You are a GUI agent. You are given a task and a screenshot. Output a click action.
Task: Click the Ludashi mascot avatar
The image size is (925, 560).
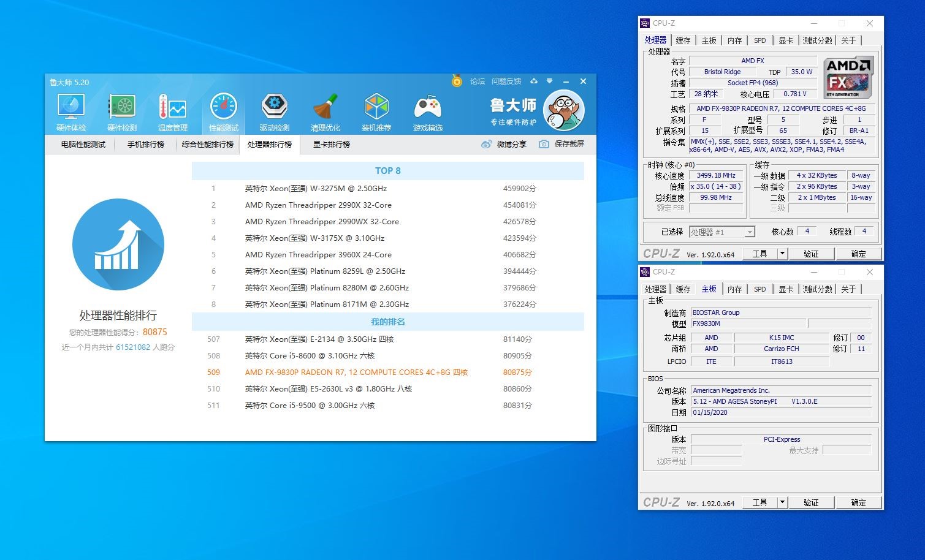click(x=564, y=110)
